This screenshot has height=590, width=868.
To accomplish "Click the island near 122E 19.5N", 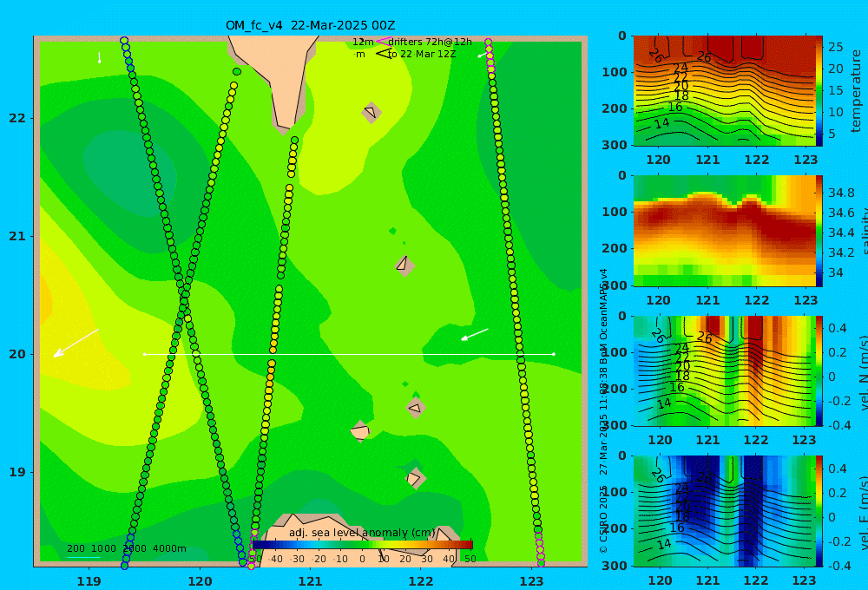I will point(415,408).
